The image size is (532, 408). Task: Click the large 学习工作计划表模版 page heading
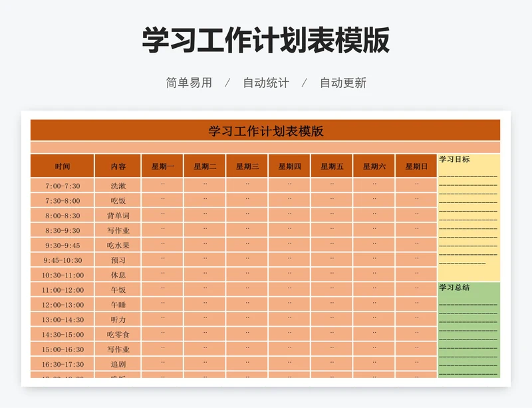[265, 41]
